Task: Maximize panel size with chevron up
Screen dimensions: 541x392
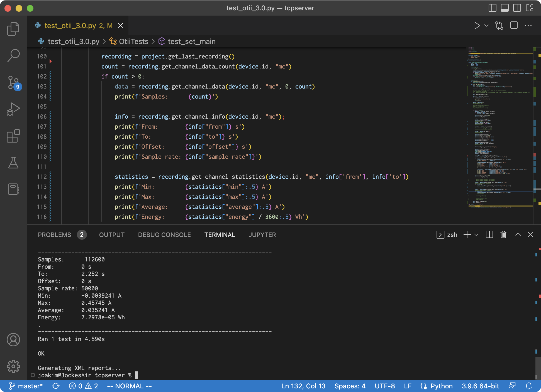Action: point(518,235)
